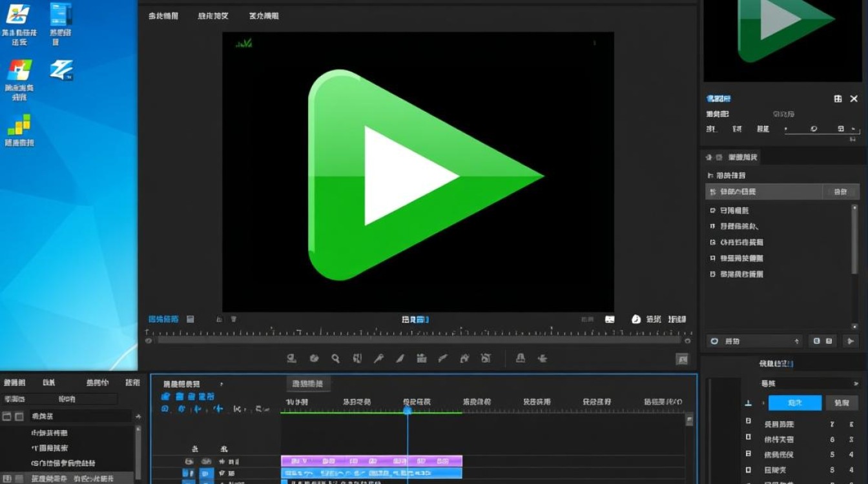Click the clapperboard icon in the editing toolbar
This screenshot has height=484, width=868.
click(421, 358)
